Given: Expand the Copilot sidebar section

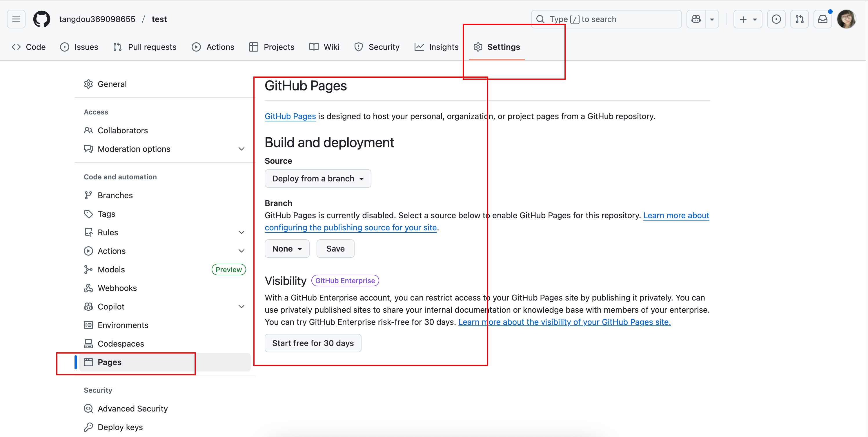Looking at the screenshot, I should coord(241,307).
